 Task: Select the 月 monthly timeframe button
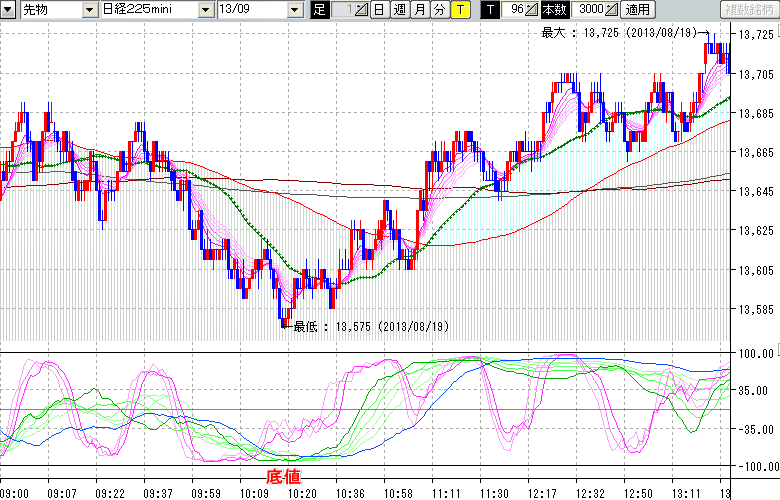click(x=419, y=9)
